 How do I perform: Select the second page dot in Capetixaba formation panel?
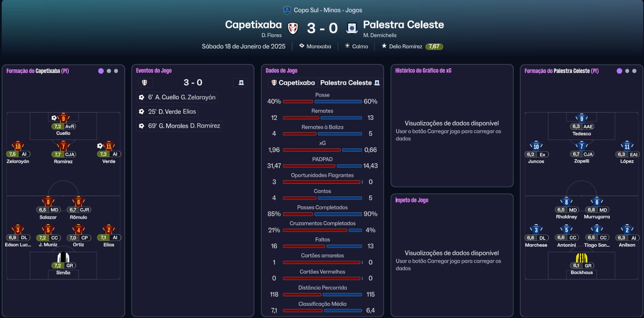tap(109, 71)
